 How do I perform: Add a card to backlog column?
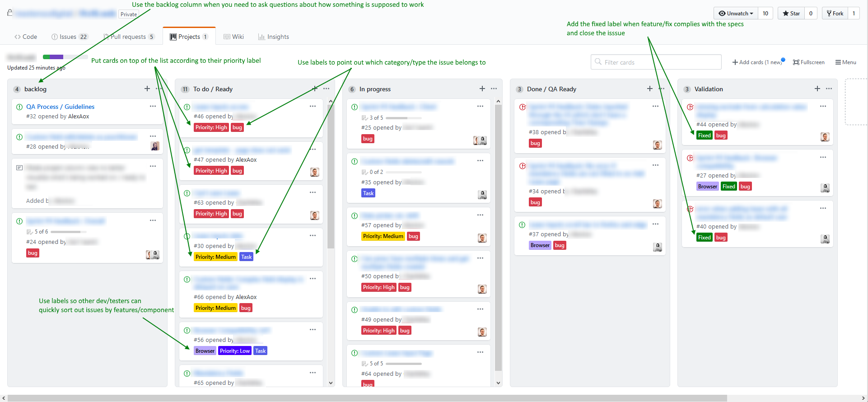(x=147, y=89)
